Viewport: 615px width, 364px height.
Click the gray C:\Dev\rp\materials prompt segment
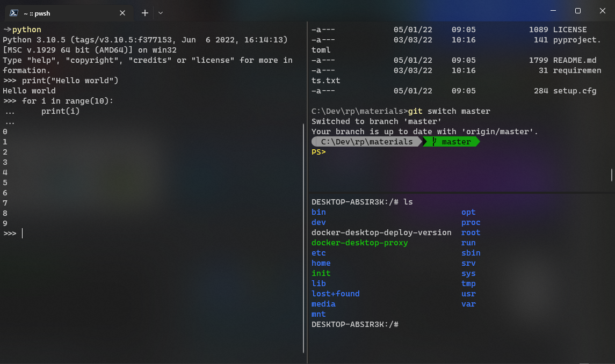[x=366, y=142]
